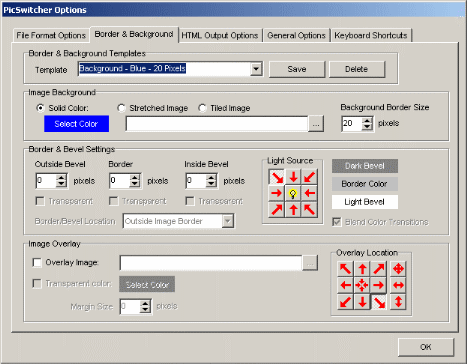Select the Solid Color radio button
The image size is (467, 364).
click(x=41, y=108)
